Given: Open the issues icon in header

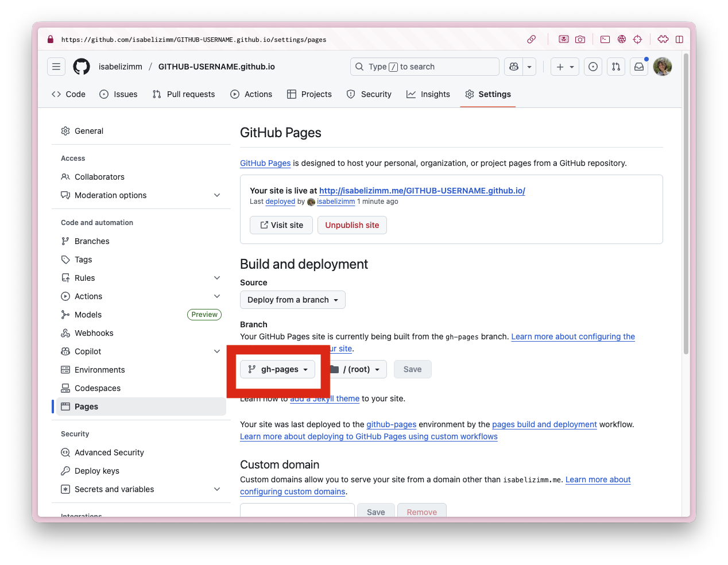Looking at the screenshot, I should 593,67.
